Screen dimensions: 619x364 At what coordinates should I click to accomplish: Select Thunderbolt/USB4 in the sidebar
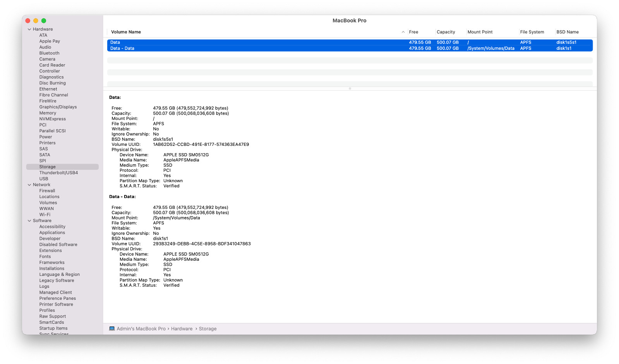pos(58,173)
